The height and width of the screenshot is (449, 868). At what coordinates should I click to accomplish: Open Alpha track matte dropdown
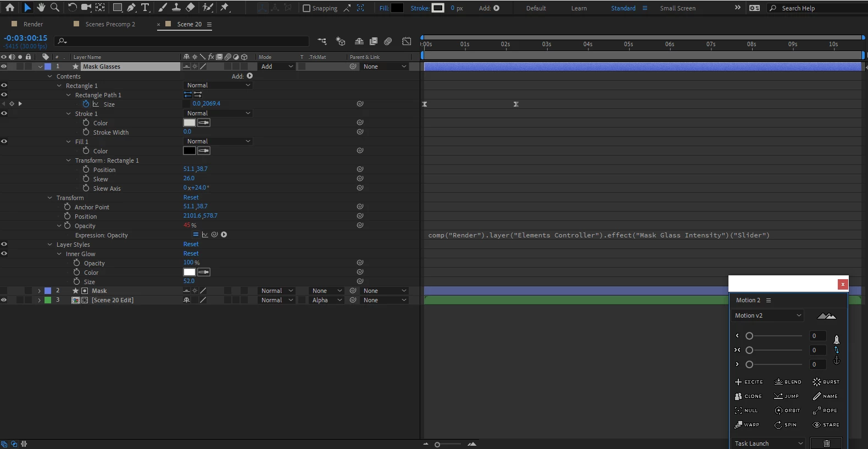pos(326,300)
